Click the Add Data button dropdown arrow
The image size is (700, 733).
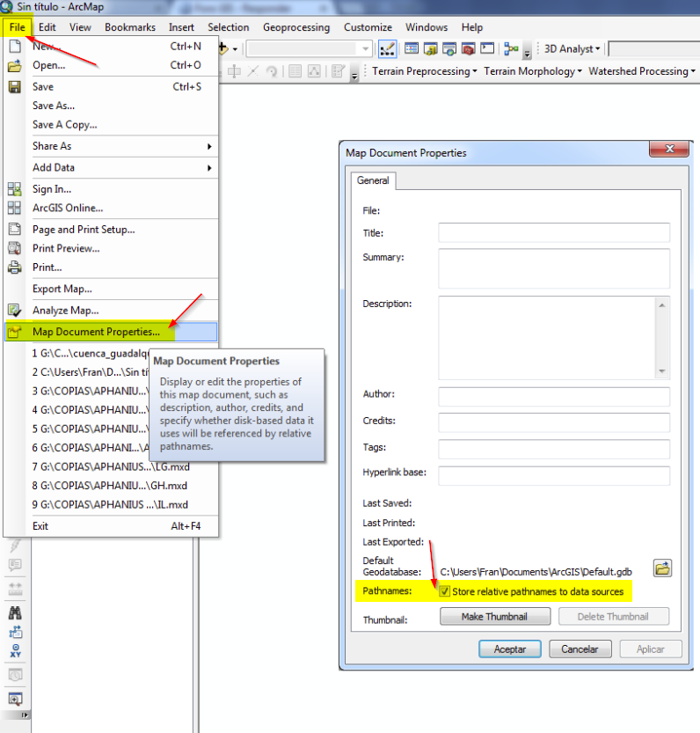point(235,49)
